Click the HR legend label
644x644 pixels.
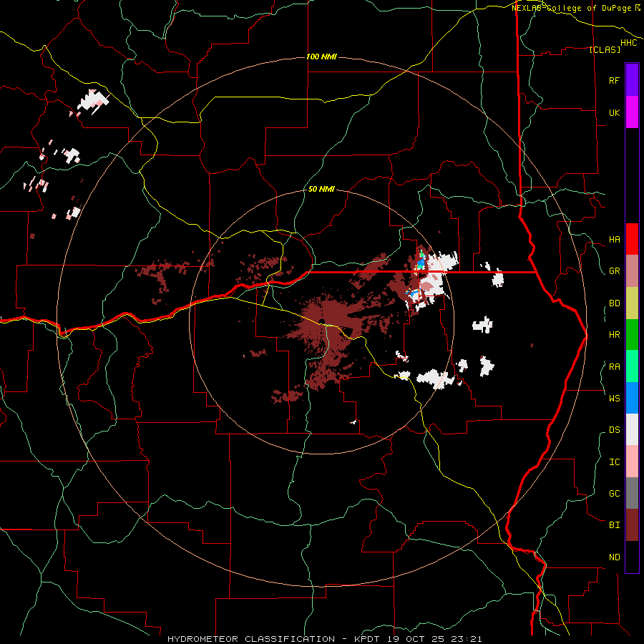614,335
